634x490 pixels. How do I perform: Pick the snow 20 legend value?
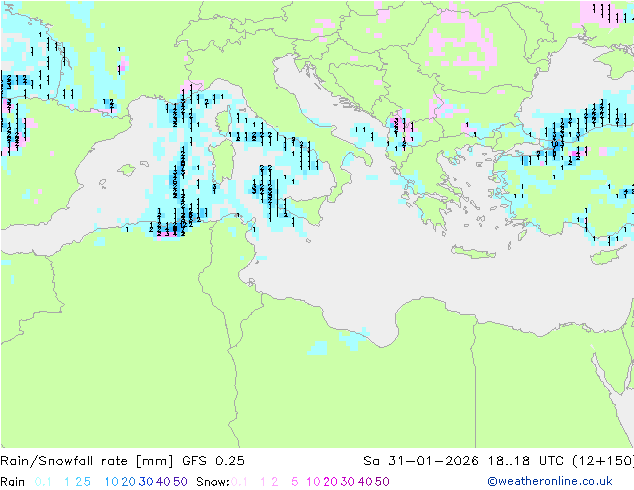tap(330, 482)
